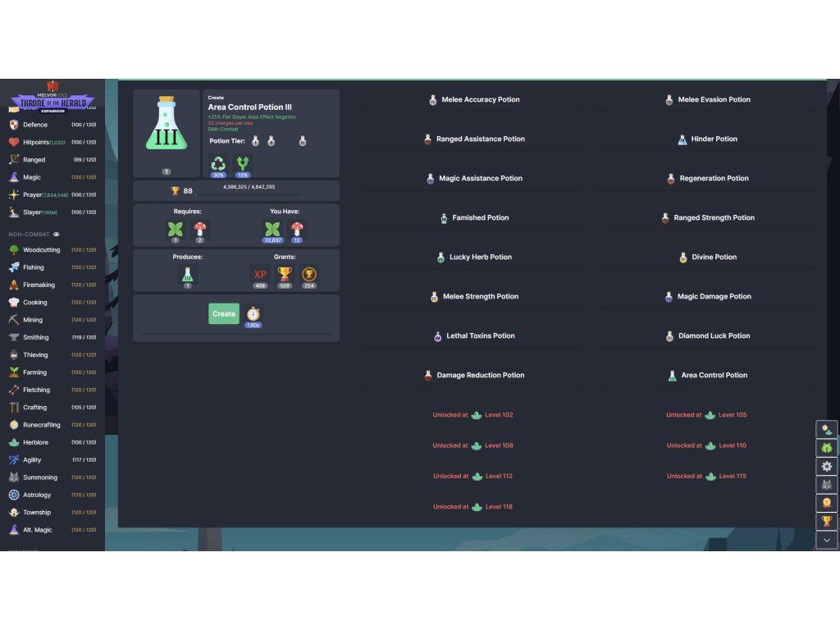Choose the Area Control Potion entry
This screenshot has height=630, width=840.
707,375
